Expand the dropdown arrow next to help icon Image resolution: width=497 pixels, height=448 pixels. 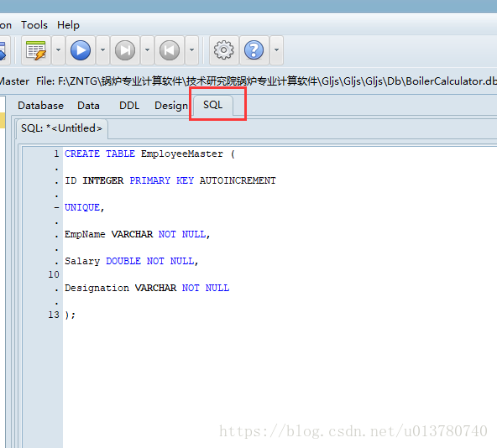276,50
